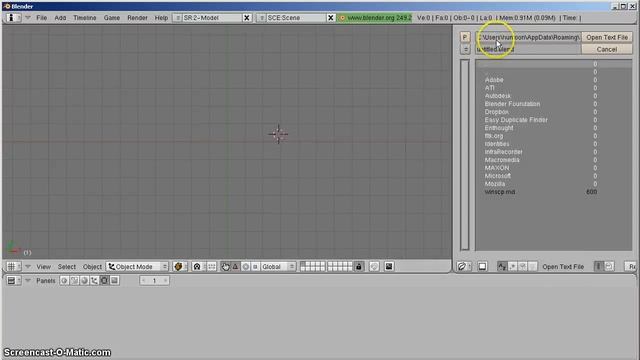Open the 3D viewport View menu
This screenshot has height=360, width=640.
(43, 267)
